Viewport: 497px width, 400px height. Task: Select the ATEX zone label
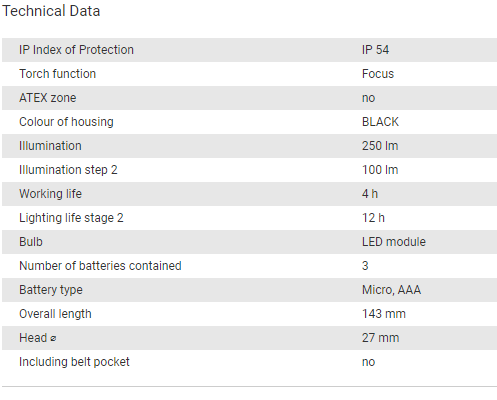(48, 98)
